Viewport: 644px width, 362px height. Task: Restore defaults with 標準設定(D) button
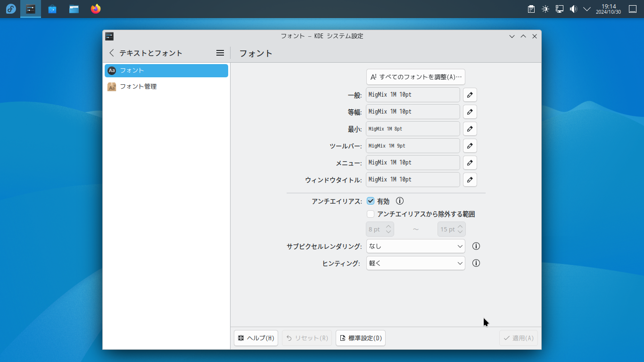[x=361, y=338]
